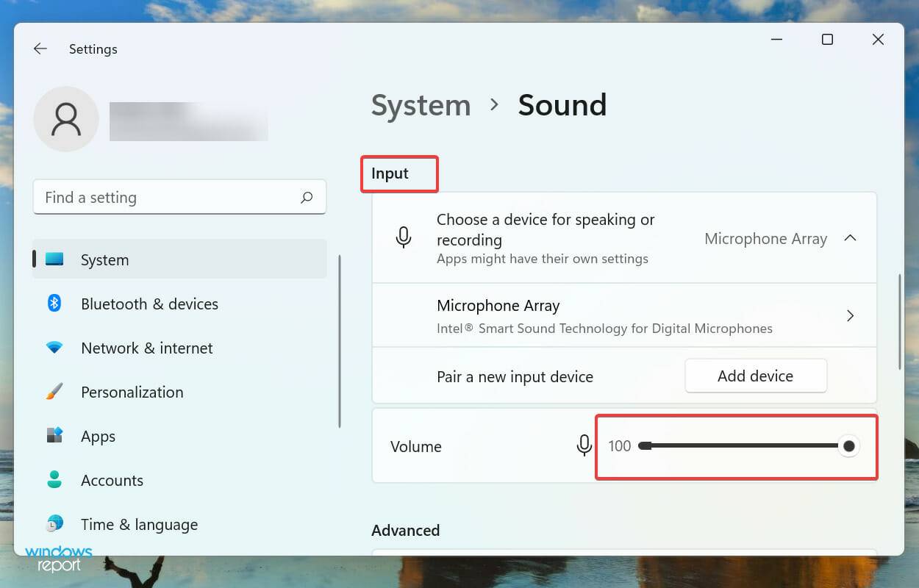Select the Apps icon in the sidebar
This screenshot has height=588, width=919.
click(x=54, y=436)
